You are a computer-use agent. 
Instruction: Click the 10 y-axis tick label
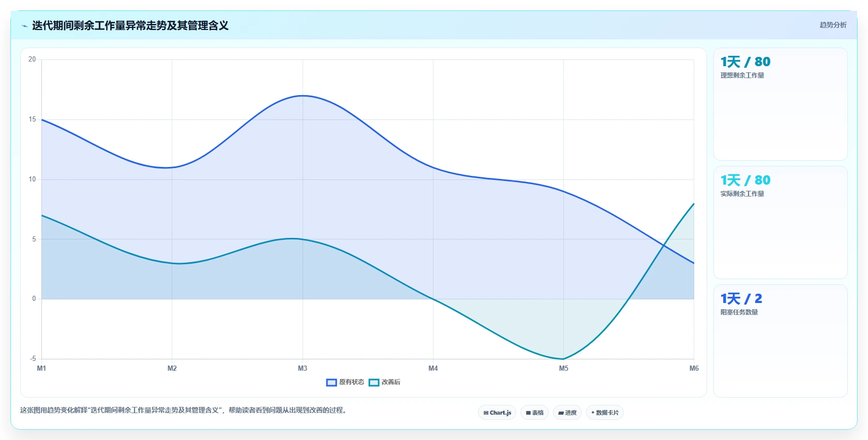32,179
